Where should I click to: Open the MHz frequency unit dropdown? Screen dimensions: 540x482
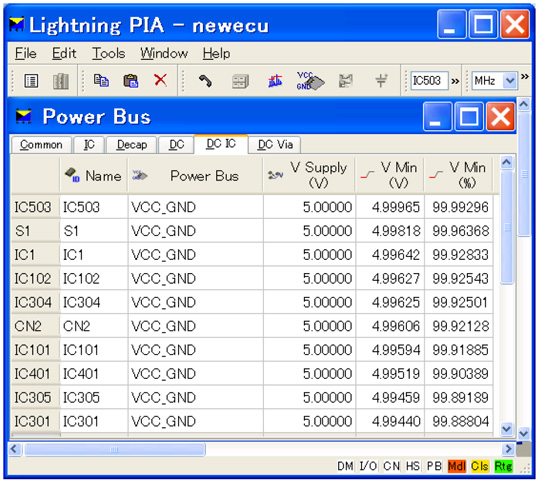tap(510, 81)
